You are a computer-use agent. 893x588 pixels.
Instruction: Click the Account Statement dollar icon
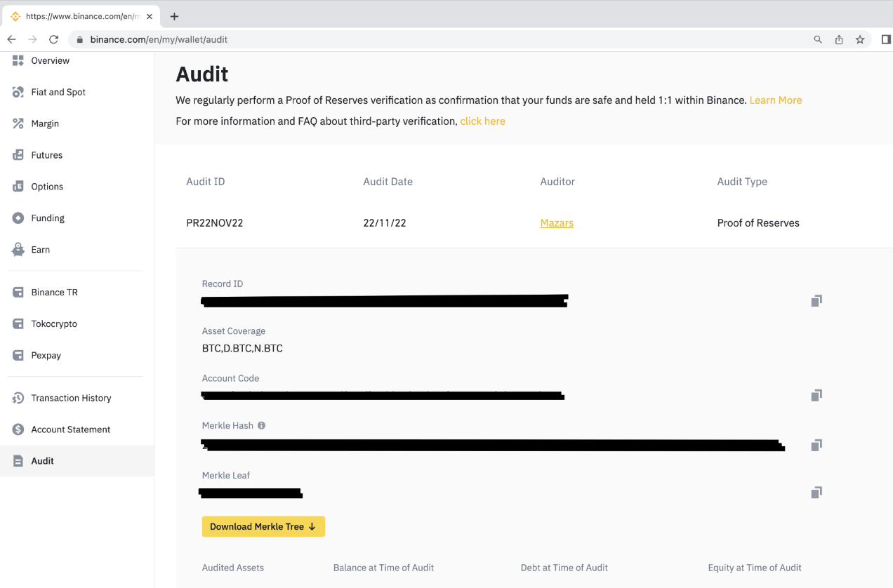point(18,429)
